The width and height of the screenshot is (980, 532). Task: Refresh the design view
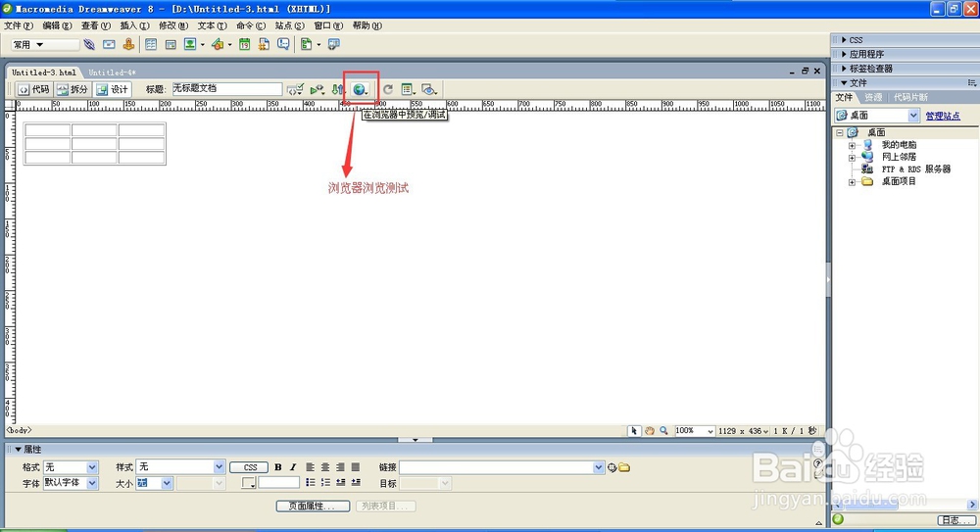pos(387,89)
